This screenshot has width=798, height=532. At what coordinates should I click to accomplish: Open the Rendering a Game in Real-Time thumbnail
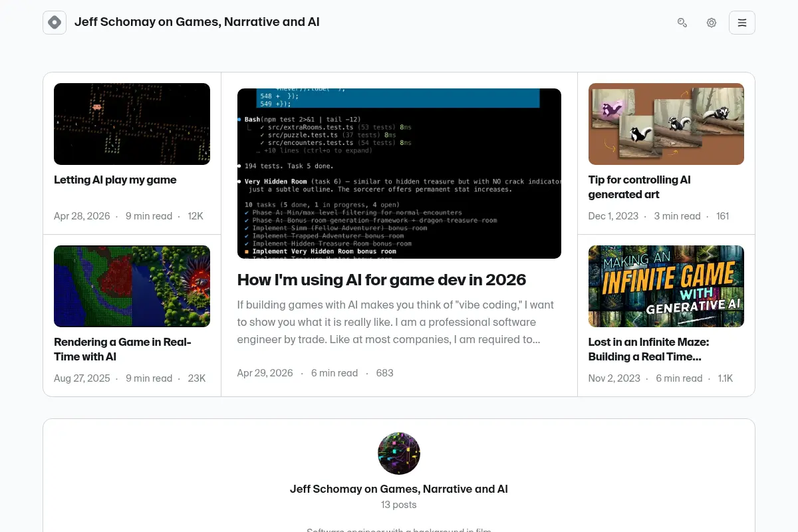pos(132,286)
